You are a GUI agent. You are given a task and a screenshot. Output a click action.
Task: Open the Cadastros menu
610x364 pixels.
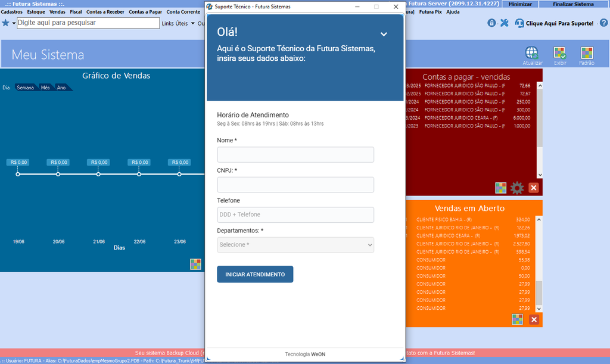[12, 12]
